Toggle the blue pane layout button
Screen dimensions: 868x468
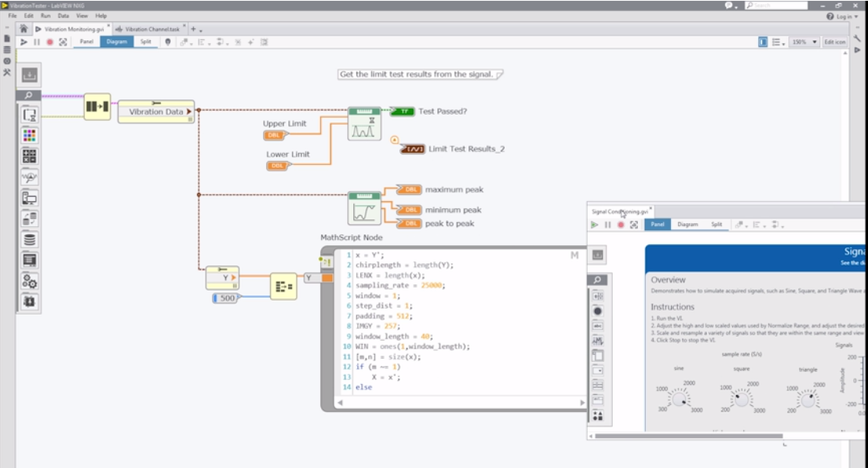pyautogui.click(x=763, y=42)
